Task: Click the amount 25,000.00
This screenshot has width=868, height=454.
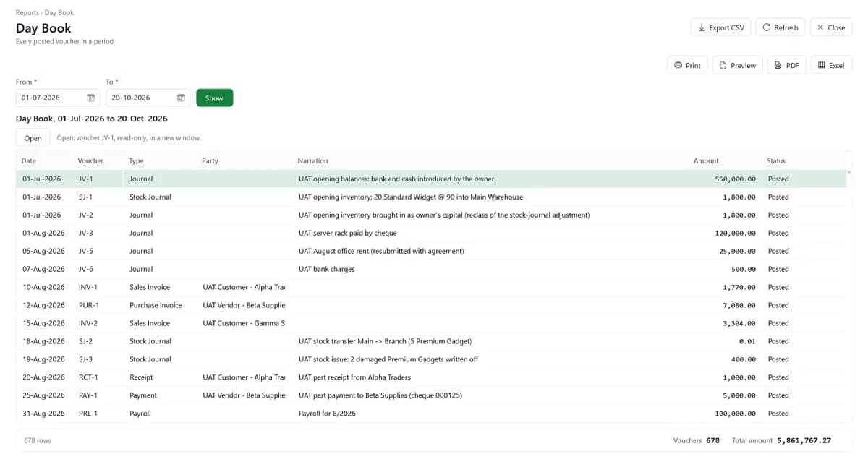Action: point(737,251)
